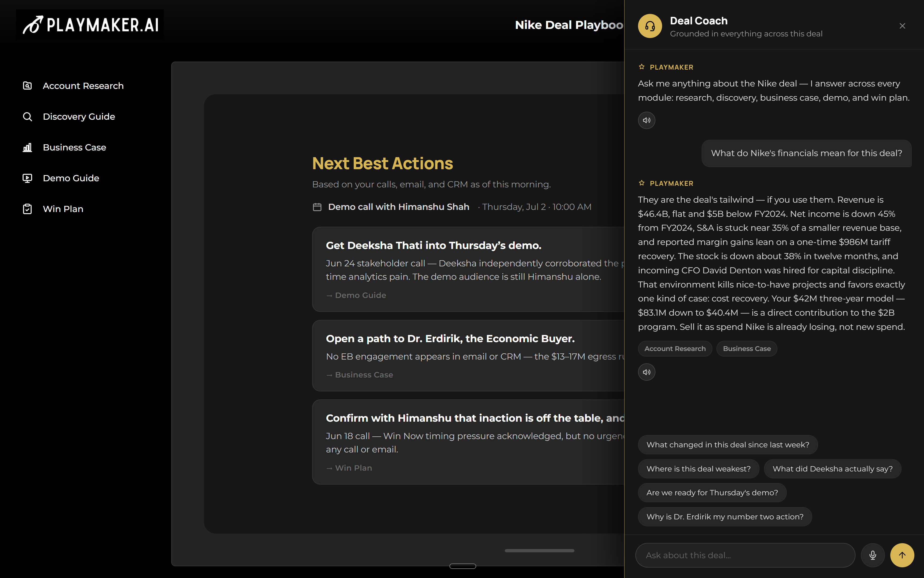Click the user message about Nike's financials
This screenshot has width=924, height=578.
pos(806,153)
